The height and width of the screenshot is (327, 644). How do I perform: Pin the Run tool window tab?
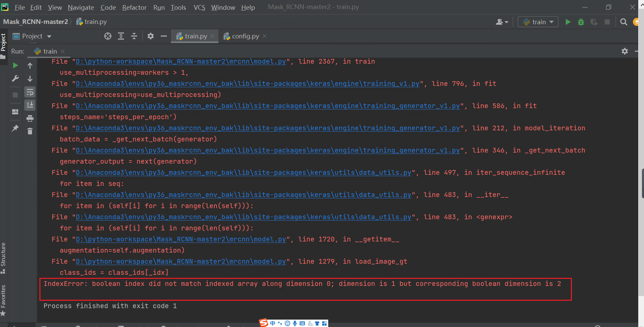[x=15, y=128]
